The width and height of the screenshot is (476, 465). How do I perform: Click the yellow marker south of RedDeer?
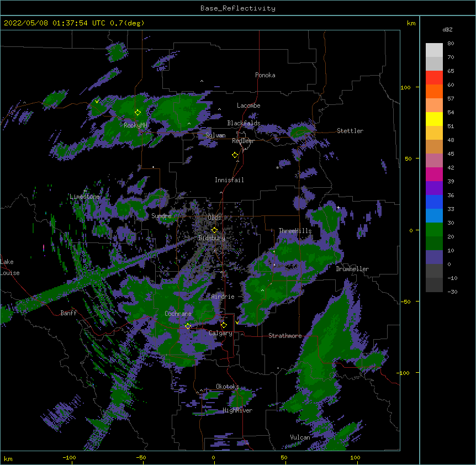(x=235, y=155)
